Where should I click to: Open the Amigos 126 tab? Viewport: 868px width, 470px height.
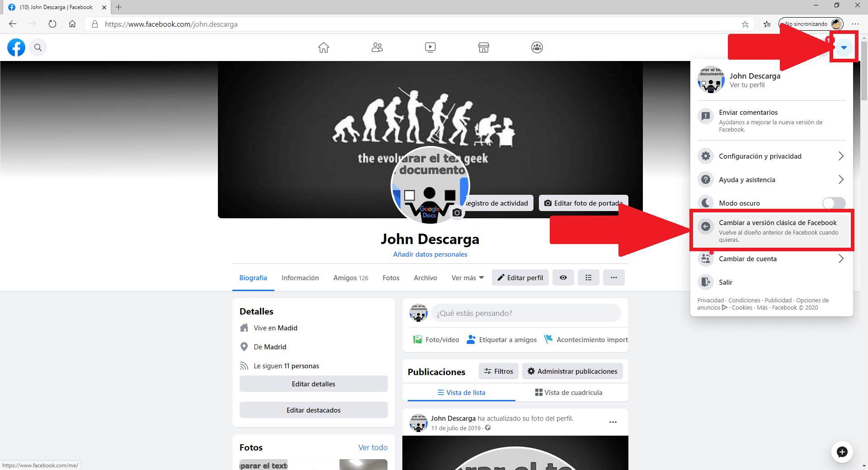pos(351,278)
